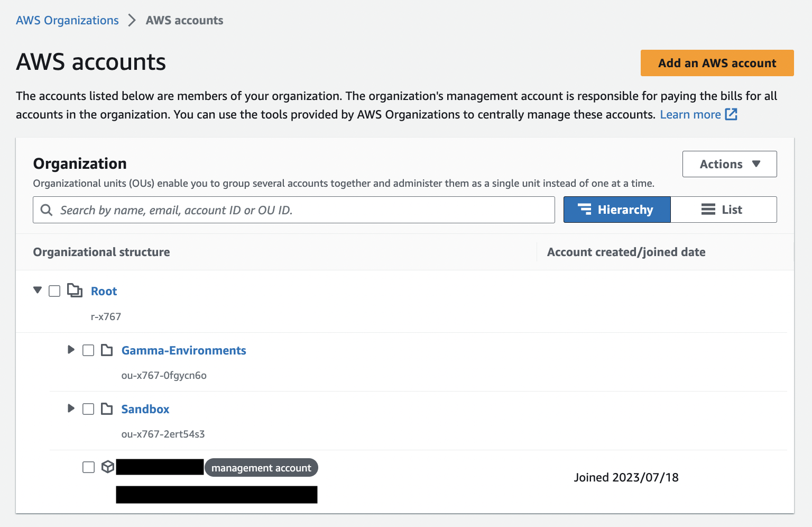
Task: Click the search magnifying glass icon
Action: (x=47, y=210)
